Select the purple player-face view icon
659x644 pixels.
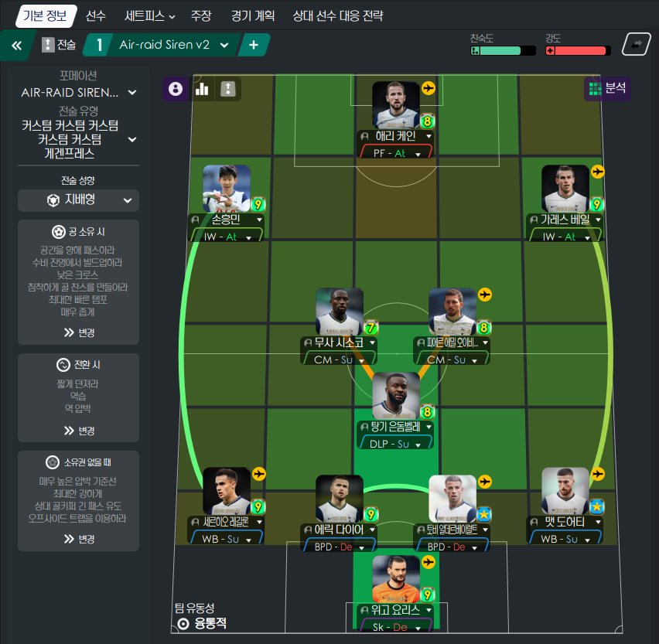pyautogui.click(x=176, y=89)
